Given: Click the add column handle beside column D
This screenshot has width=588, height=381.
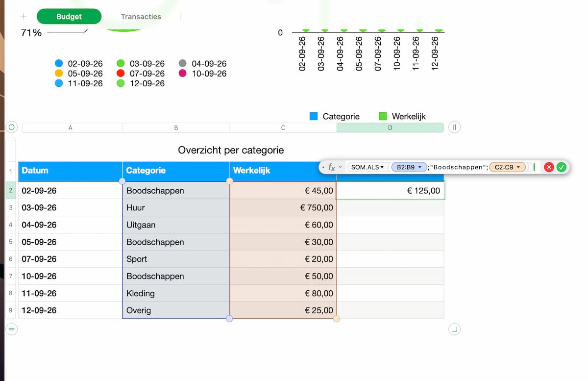Looking at the screenshot, I should point(455,127).
